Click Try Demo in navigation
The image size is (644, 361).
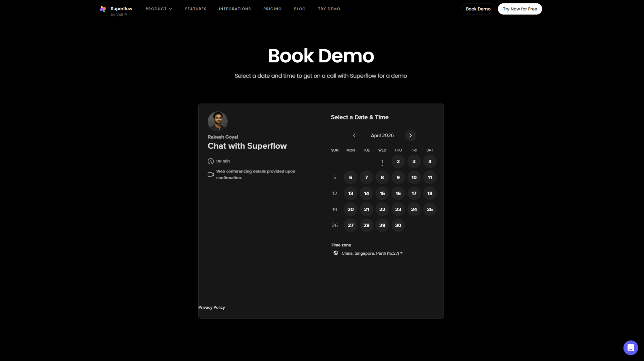329,9
